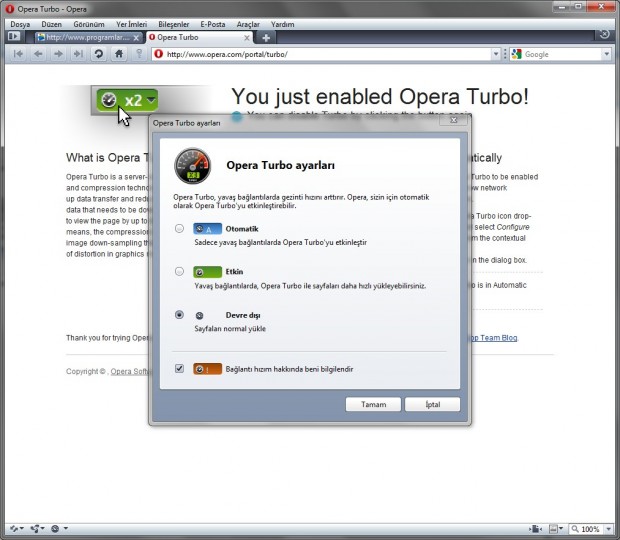
Task: Close the Opera Turbo ayarları dialog
Action: [x=454, y=120]
